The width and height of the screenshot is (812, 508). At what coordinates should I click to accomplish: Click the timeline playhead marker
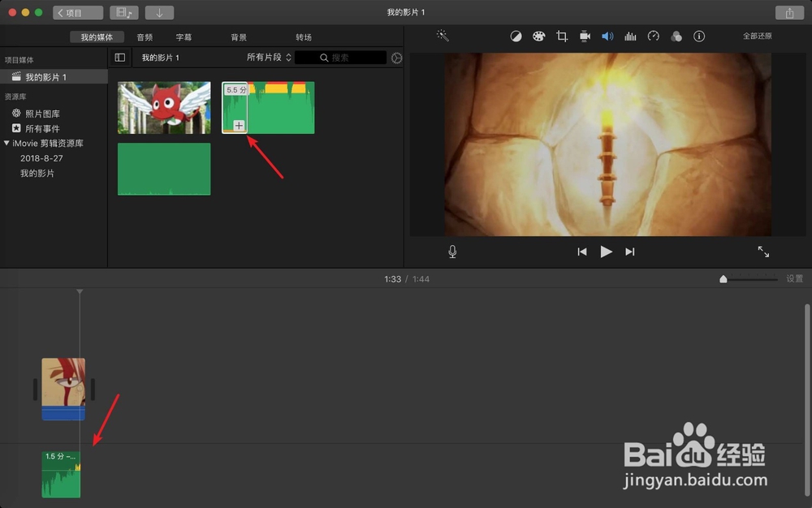click(x=80, y=292)
